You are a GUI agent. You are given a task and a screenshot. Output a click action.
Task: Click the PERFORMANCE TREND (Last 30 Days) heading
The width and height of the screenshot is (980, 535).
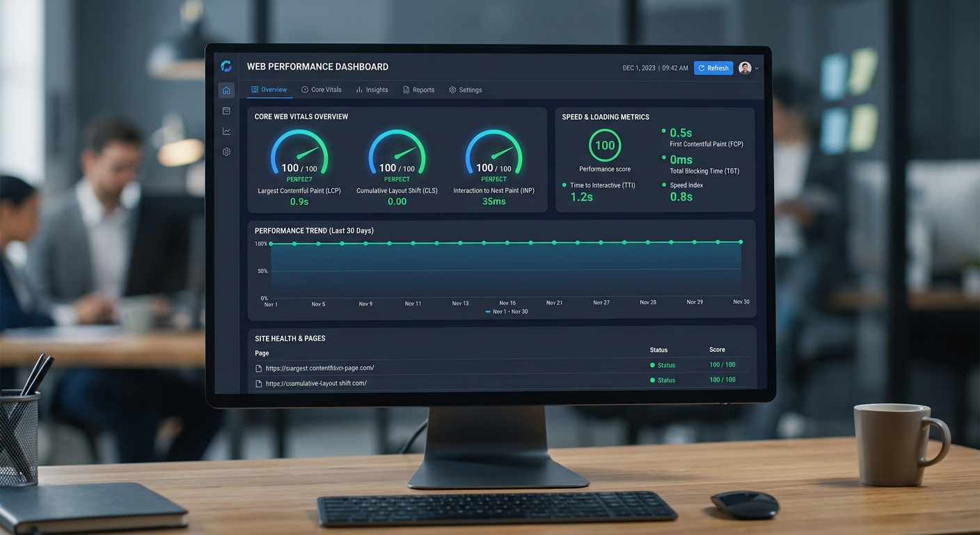[x=314, y=231]
